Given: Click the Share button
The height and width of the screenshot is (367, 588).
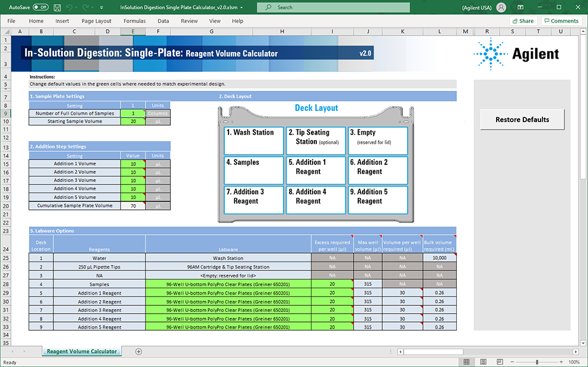Looking at the screenshot, I should [523, 21].
